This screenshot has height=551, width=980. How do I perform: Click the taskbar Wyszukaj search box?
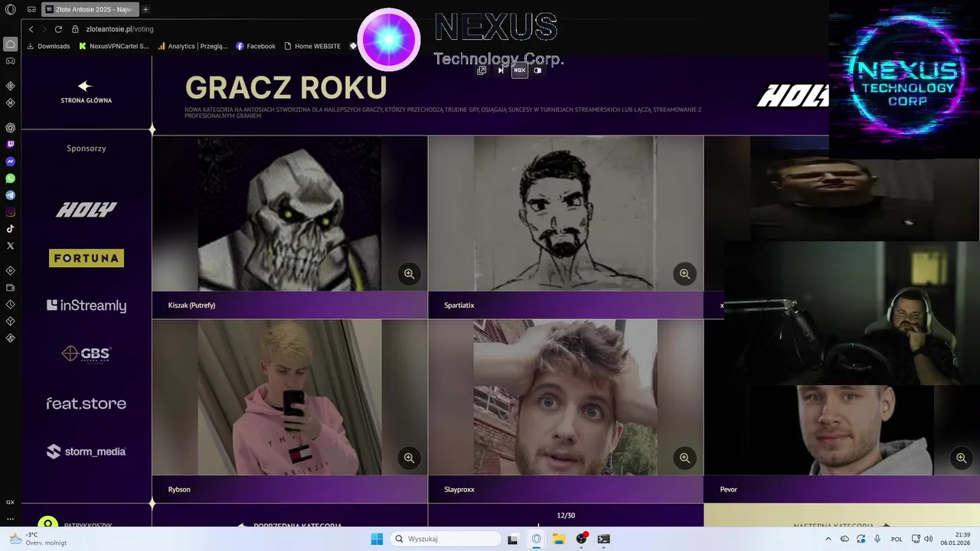point(446,539)
